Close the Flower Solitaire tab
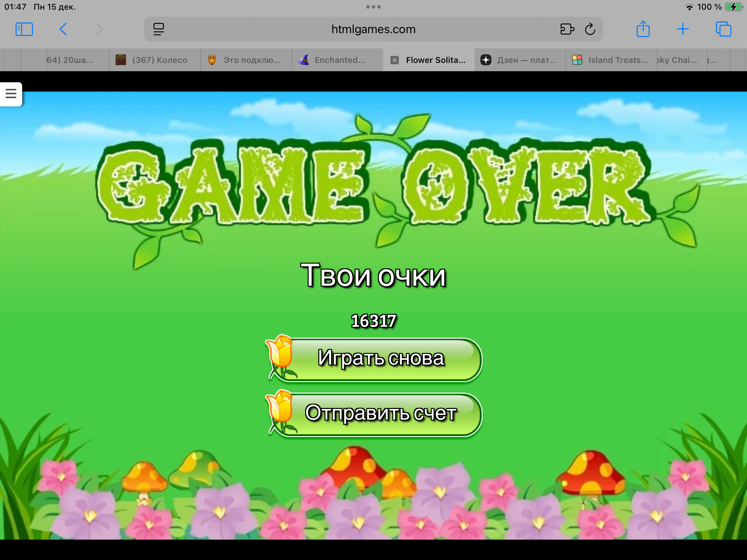Viewport: 747px width, 560px height. pos(395,60)
